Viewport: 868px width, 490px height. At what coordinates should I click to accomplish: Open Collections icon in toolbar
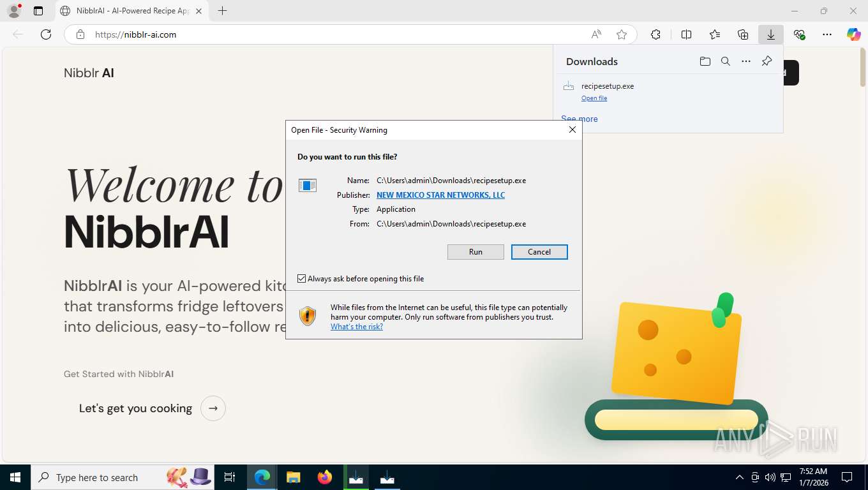(743, 34)
